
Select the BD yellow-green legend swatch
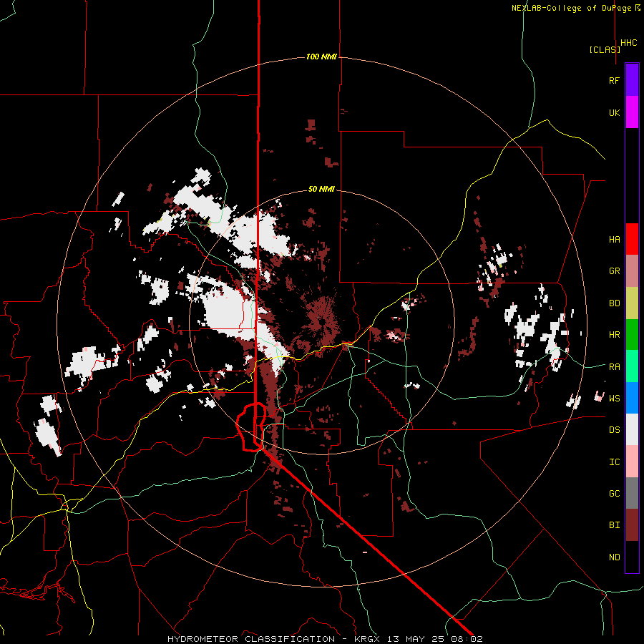[632, 303]
